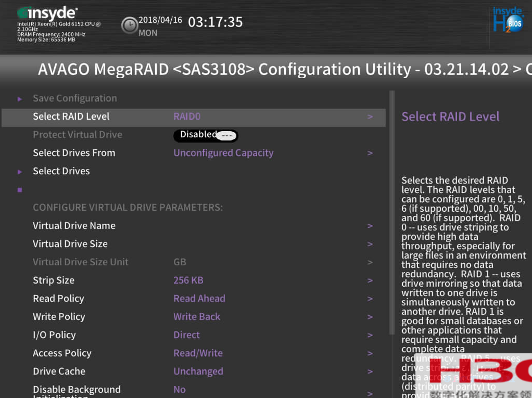
Task: Click the clock icon beside the date
Action: click(129, 25)
